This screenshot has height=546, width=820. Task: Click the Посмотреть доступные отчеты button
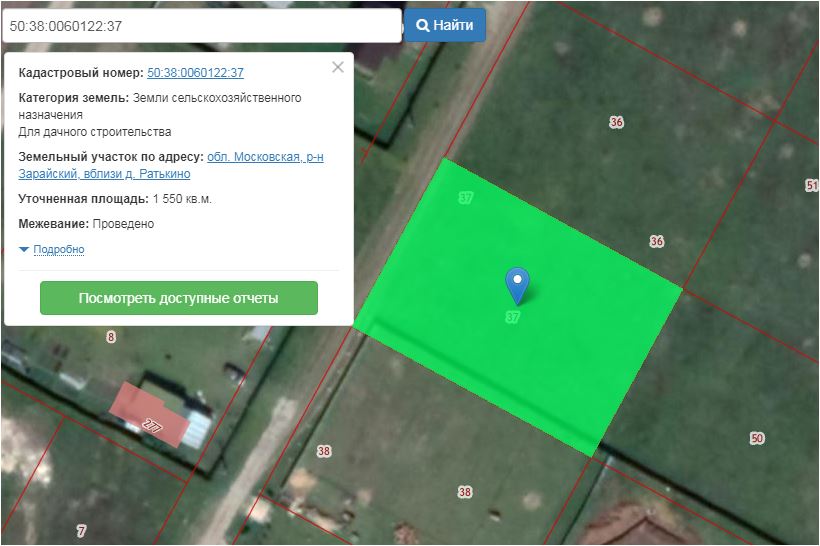[x=179, y=298]
